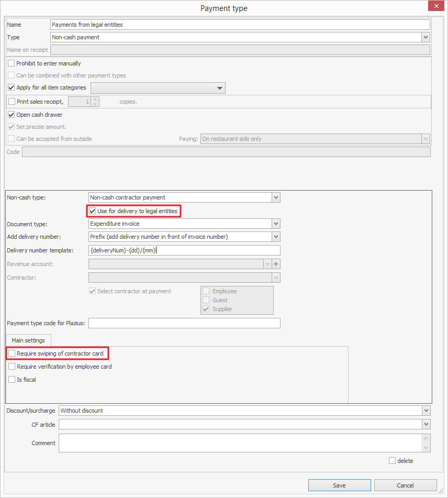
Task: Close the Payment type dialog
Action: coord(434,7)
